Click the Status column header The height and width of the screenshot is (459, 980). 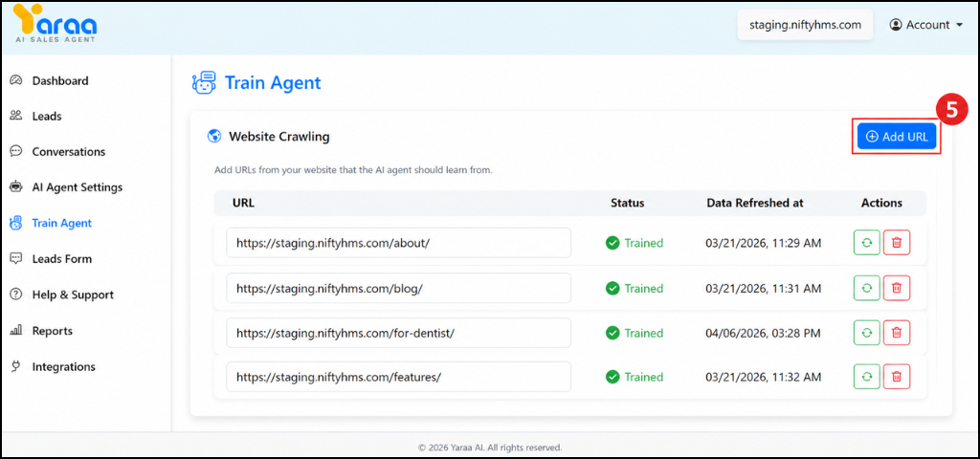[x=628, y=203]
